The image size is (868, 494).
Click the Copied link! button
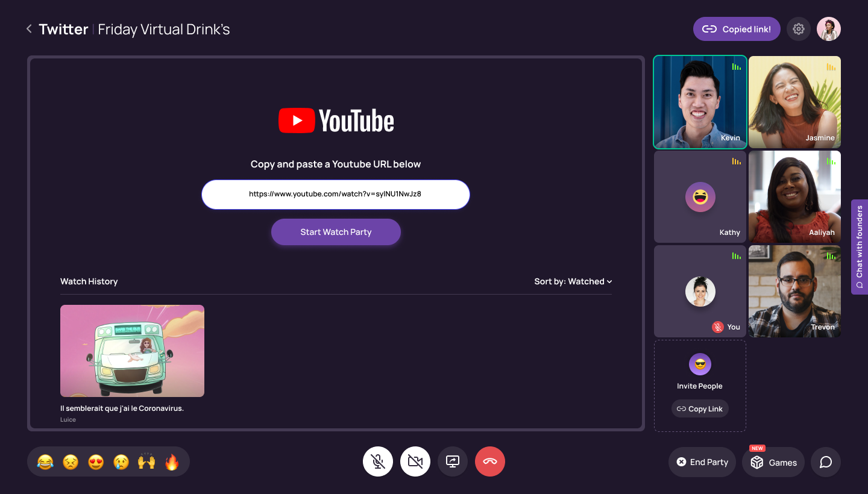click(737, 29)
